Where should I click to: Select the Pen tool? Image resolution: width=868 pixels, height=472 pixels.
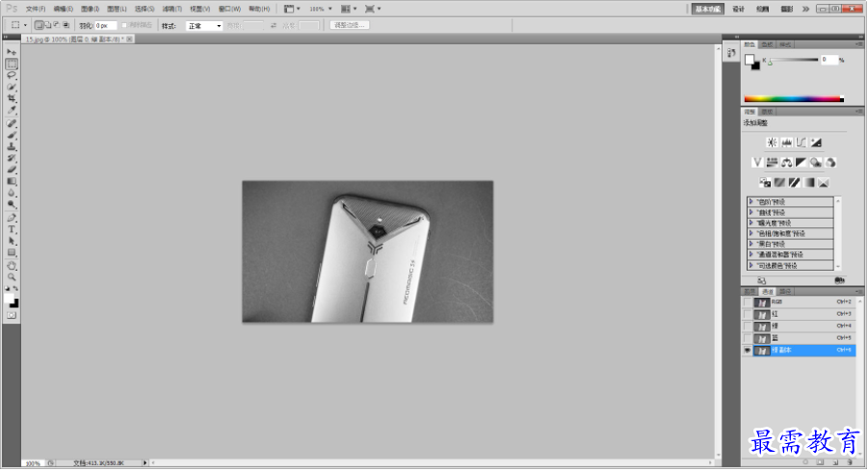11,218
